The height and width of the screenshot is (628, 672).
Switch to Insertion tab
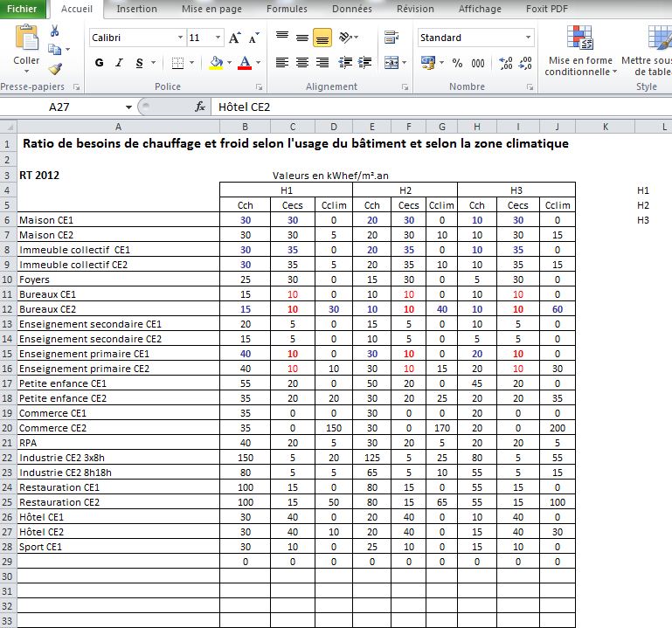click(136, 9)
